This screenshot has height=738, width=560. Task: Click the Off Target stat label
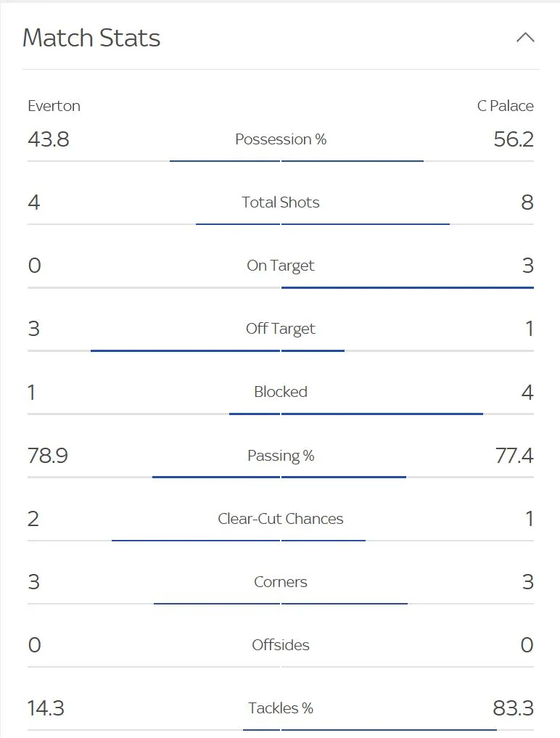point(281,329)
